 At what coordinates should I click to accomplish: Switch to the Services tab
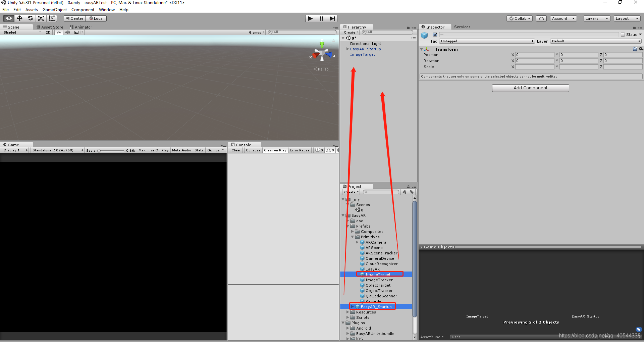[462, 27]
